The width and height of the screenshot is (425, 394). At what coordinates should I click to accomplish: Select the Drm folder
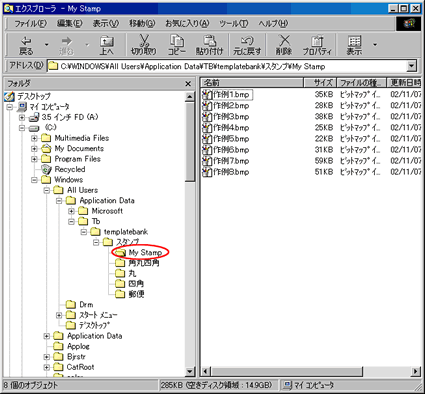(x=86, y=305)
